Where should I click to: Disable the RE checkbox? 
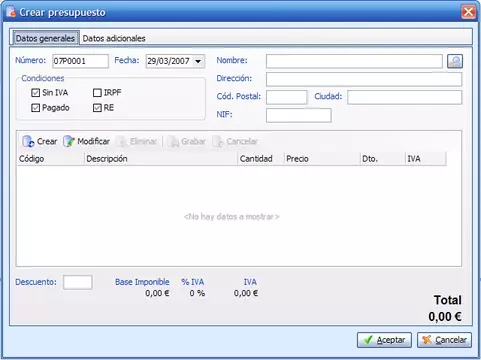point(97,108)
